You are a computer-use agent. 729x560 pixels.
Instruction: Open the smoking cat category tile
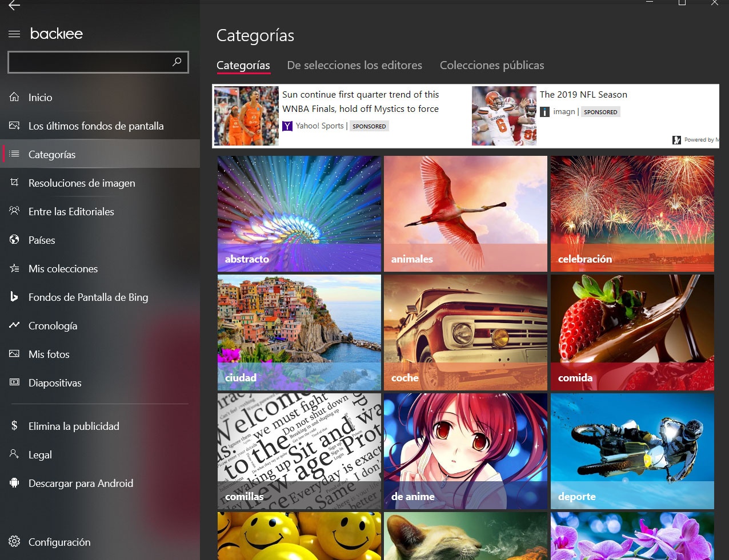click(466, 536)
